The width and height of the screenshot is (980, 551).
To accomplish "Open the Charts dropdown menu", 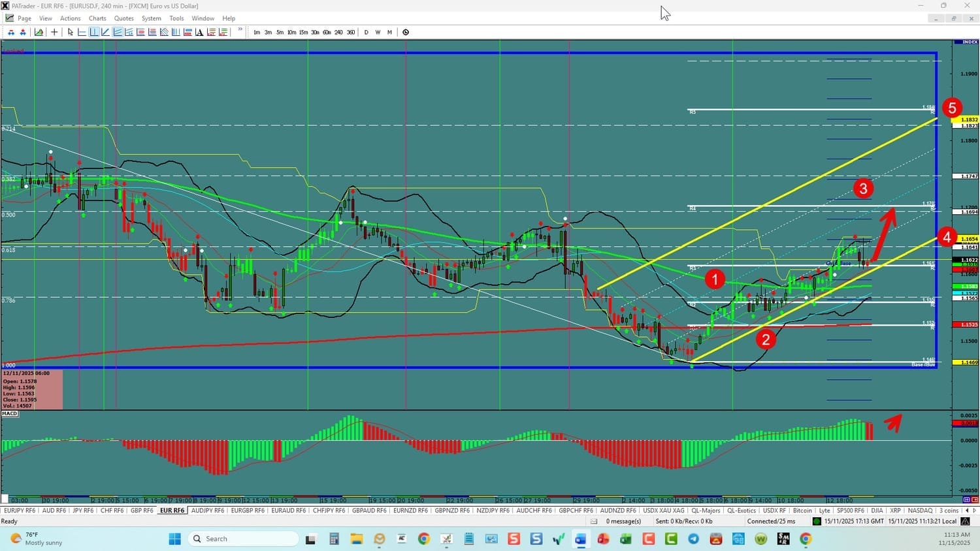I will click(97, 18).
